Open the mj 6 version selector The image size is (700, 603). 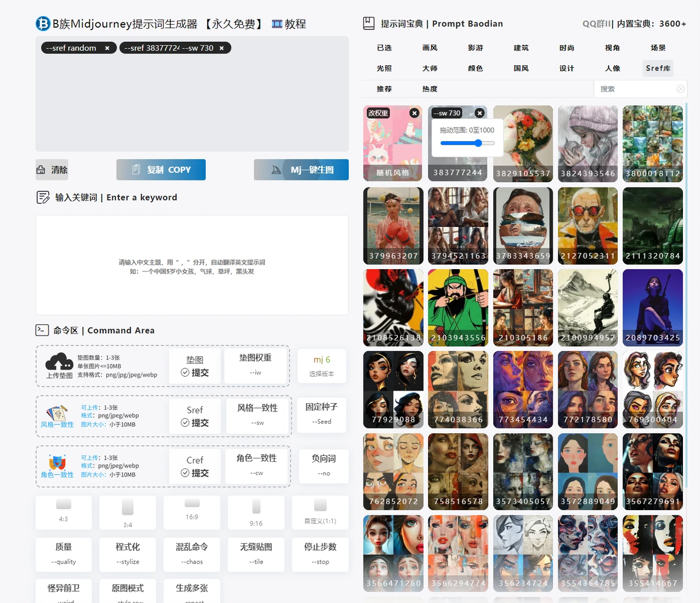[x=322, y=366]
